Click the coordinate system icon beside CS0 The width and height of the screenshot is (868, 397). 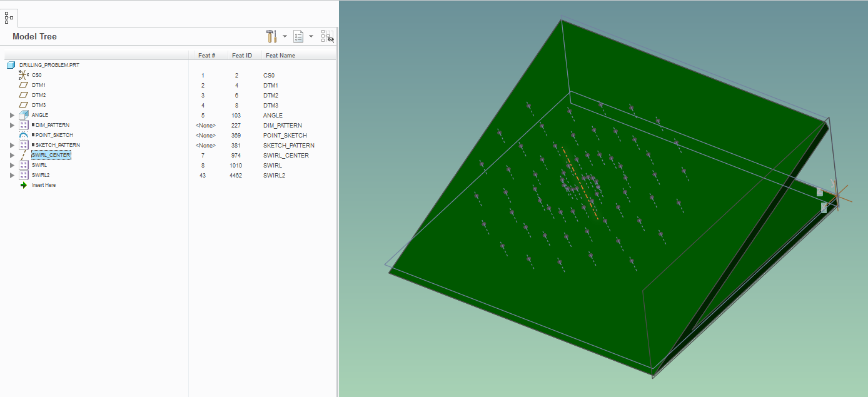coord(22,75)
